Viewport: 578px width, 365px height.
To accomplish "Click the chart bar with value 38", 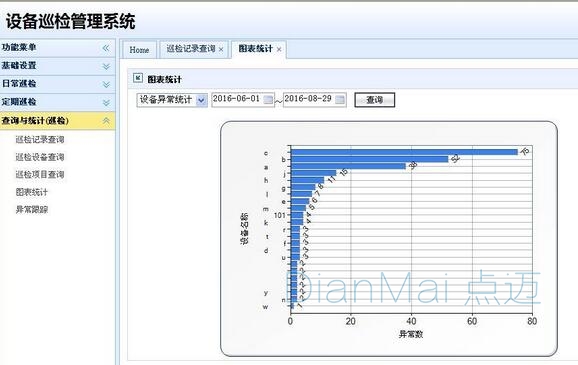I will (x=348, y=166).
